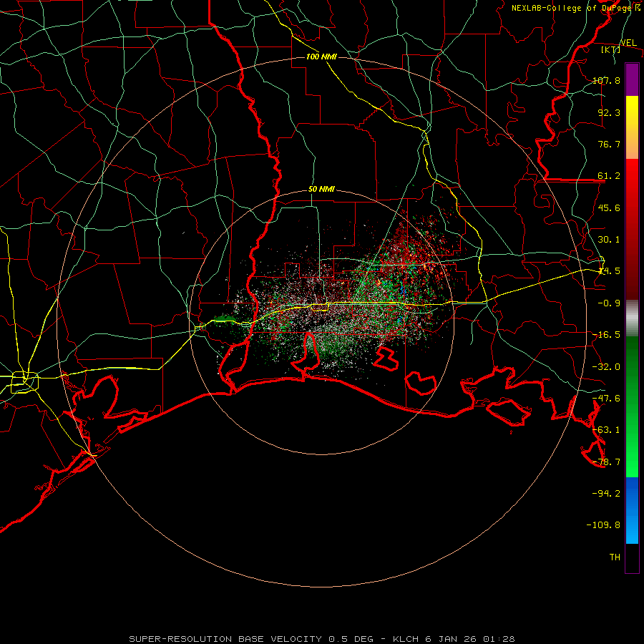Screen dimensions: 644x644
Task: Click the -47.6 scale value
Action: coord(606,399)
